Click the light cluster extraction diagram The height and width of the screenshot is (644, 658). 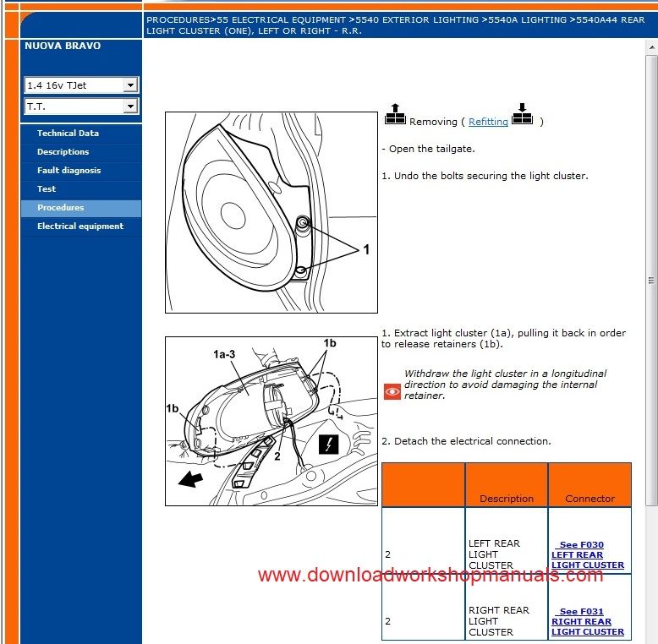click(271, 421)
